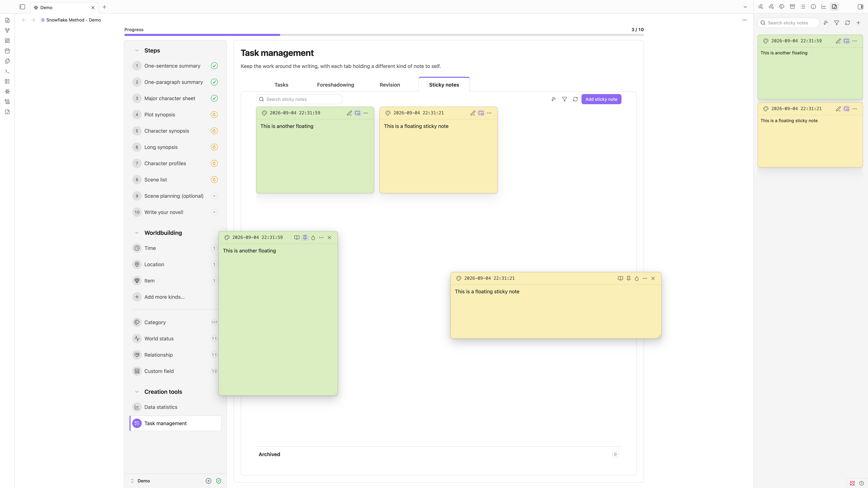
Task: Open color palette on floating green note
Action: [x=227, y=237]
